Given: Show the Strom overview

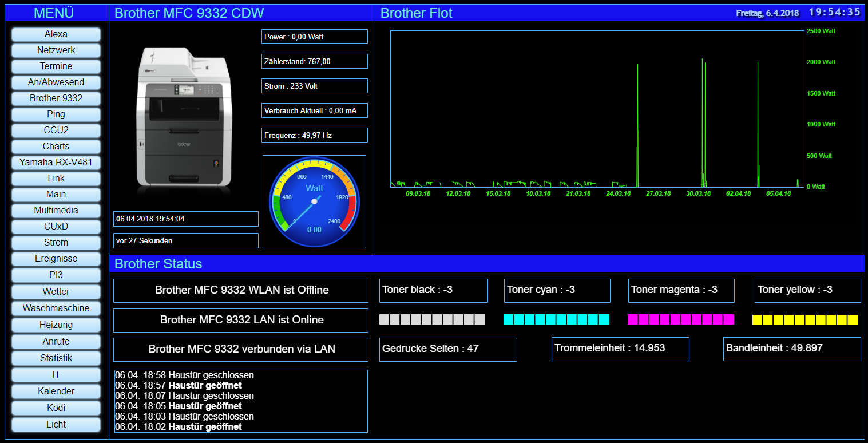Looking at the screenshot, I should point(56,243).
